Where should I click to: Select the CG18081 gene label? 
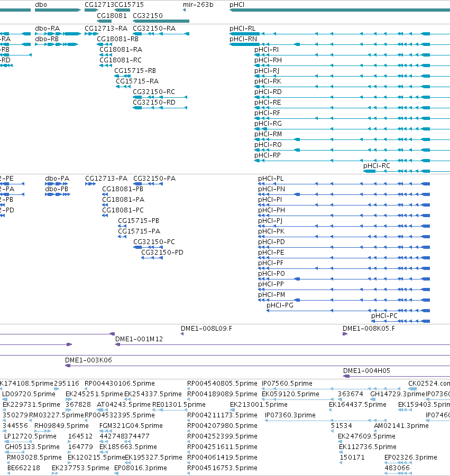[112, 16]
